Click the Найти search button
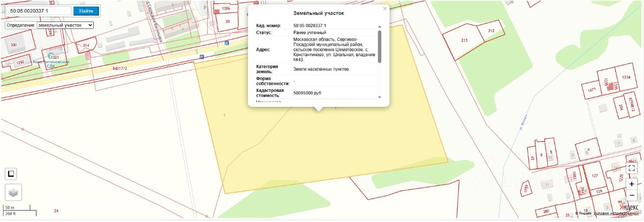 click(86, 11)
